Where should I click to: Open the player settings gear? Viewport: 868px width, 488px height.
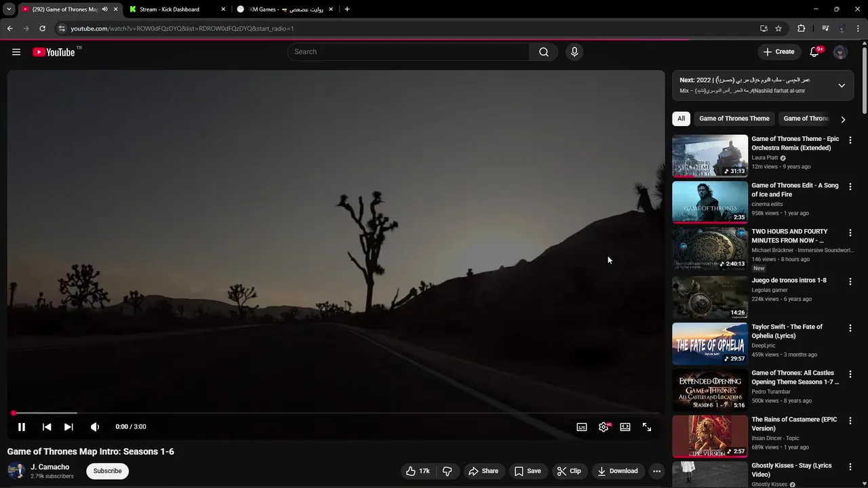604,427
